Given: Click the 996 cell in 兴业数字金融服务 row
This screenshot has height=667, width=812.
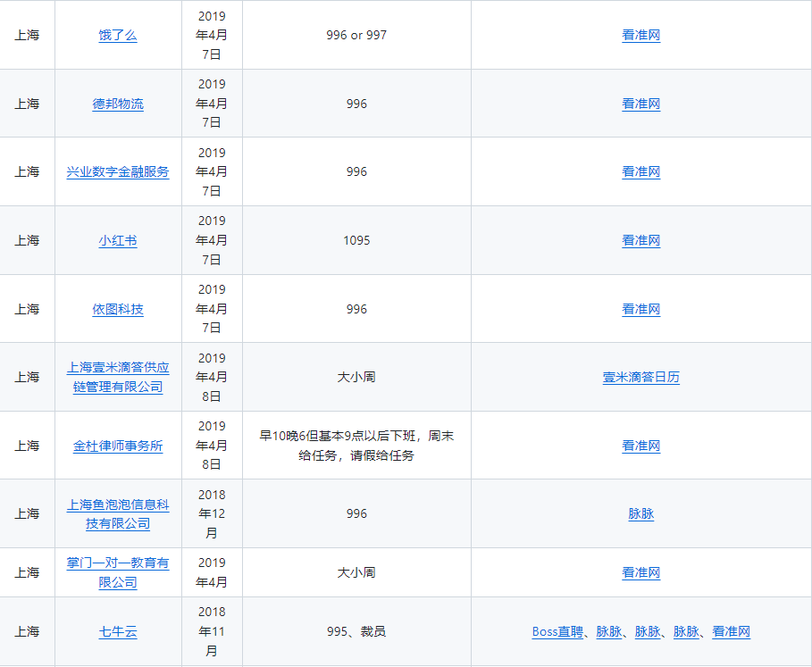Looking at the screenshot, I should [x=356, y=171].
